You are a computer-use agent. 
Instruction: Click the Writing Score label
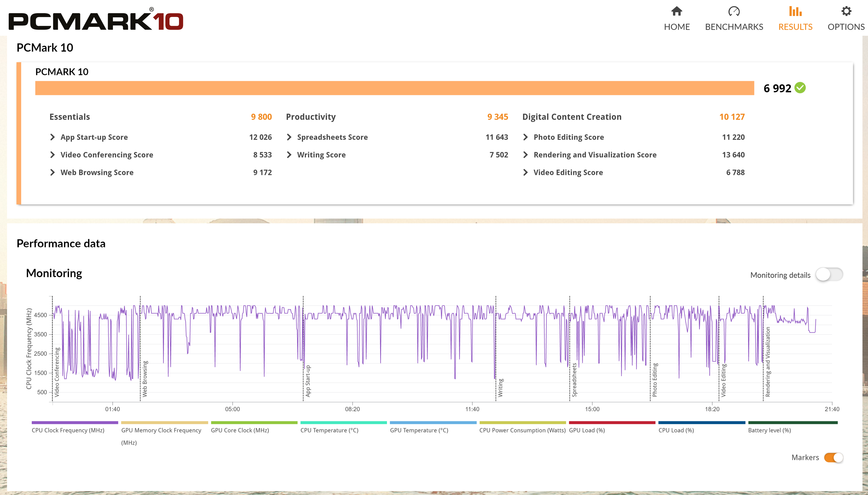(321, 155)
